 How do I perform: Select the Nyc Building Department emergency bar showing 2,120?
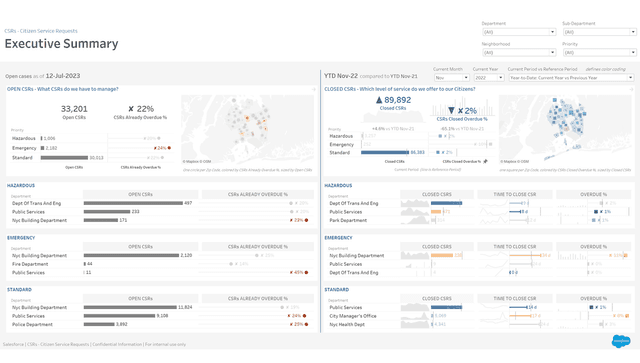(x=131, y=256)
